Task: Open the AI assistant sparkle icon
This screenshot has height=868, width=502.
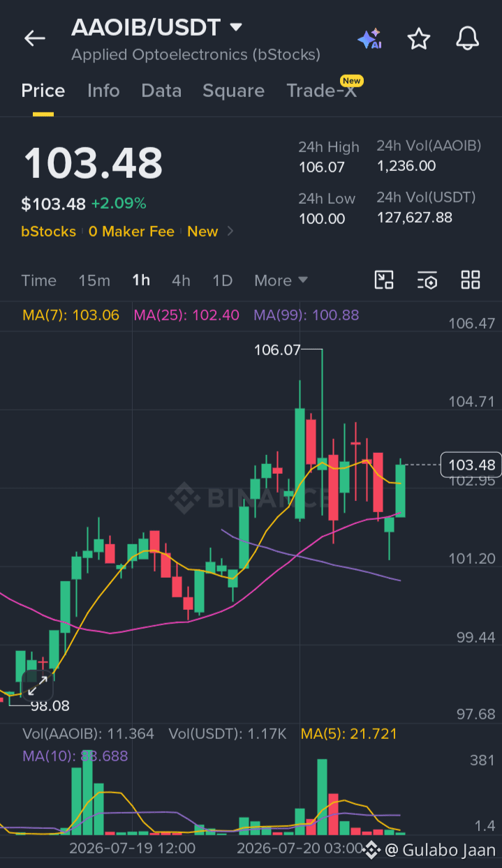Action: coord(369,38)
